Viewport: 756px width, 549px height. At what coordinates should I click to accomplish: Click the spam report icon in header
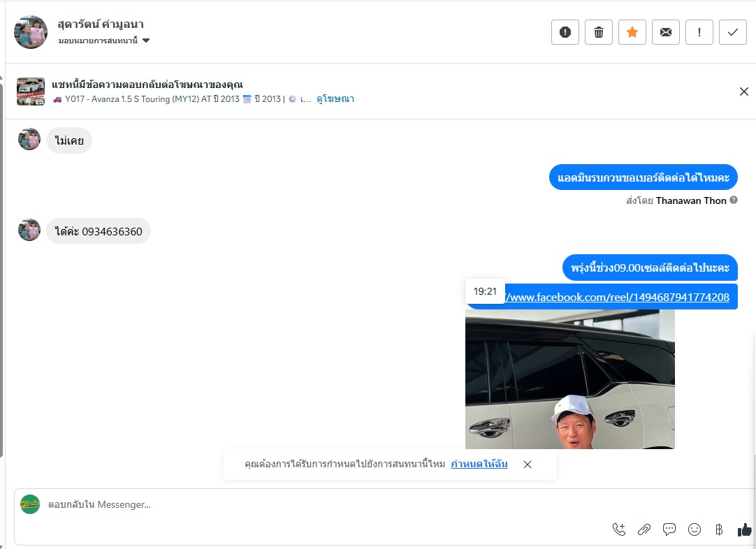(x=565, y=32)
